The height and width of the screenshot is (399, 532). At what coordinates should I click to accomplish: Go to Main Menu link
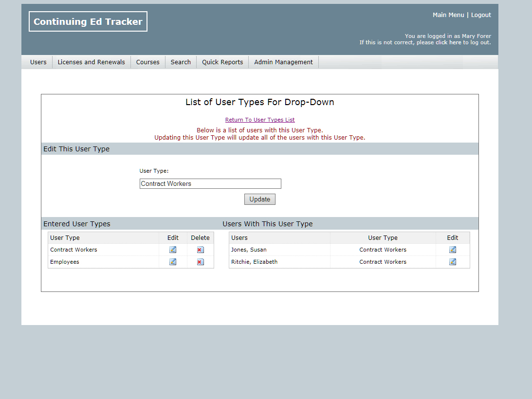(448, 15)
